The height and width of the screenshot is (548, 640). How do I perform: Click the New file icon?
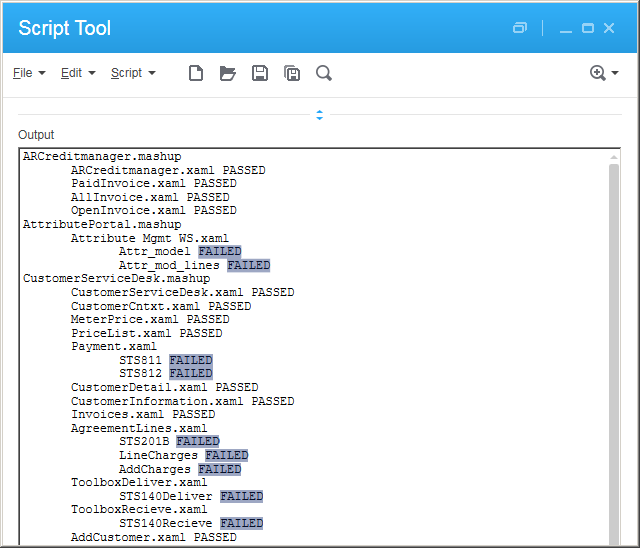(196, 73)
